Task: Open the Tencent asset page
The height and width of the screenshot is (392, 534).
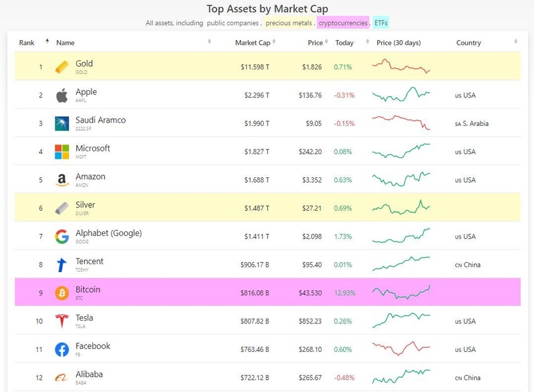Action: (89, 261)
